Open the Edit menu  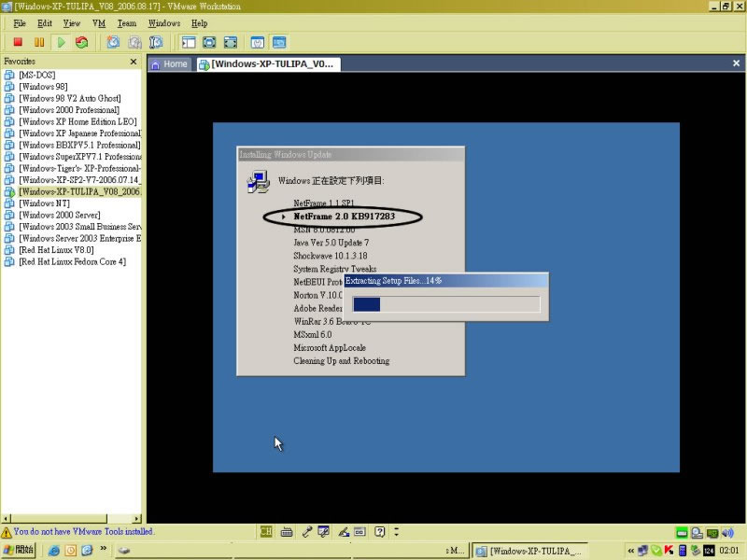coord(45,23)
